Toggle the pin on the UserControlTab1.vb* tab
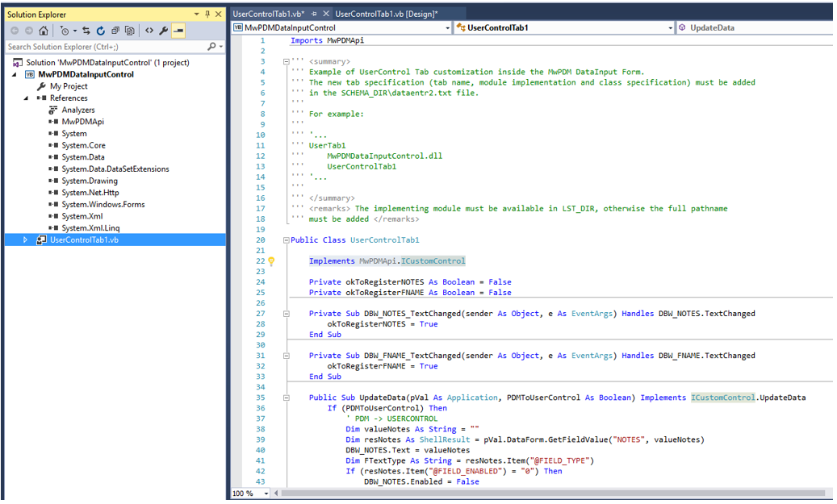837x504 pixels. coord(315,14)
